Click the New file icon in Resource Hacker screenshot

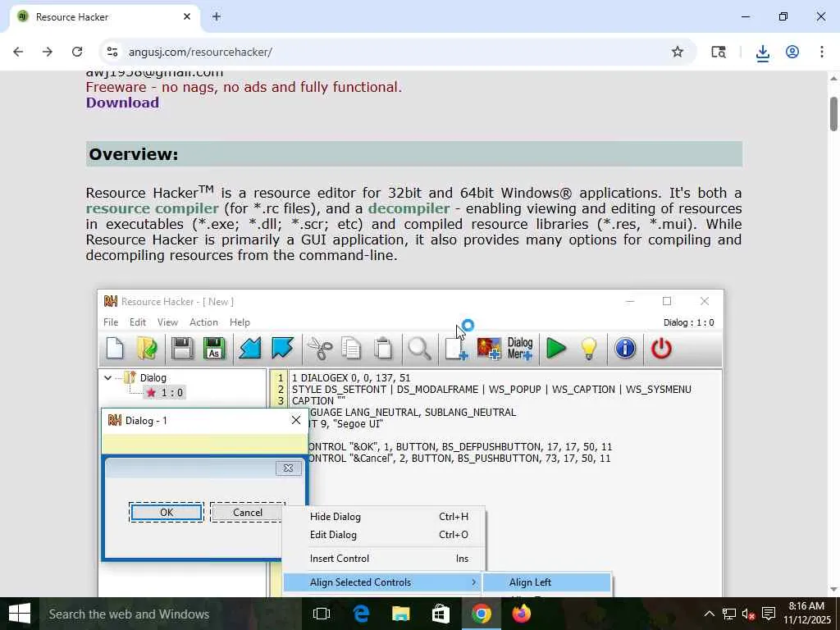point(115,348)
